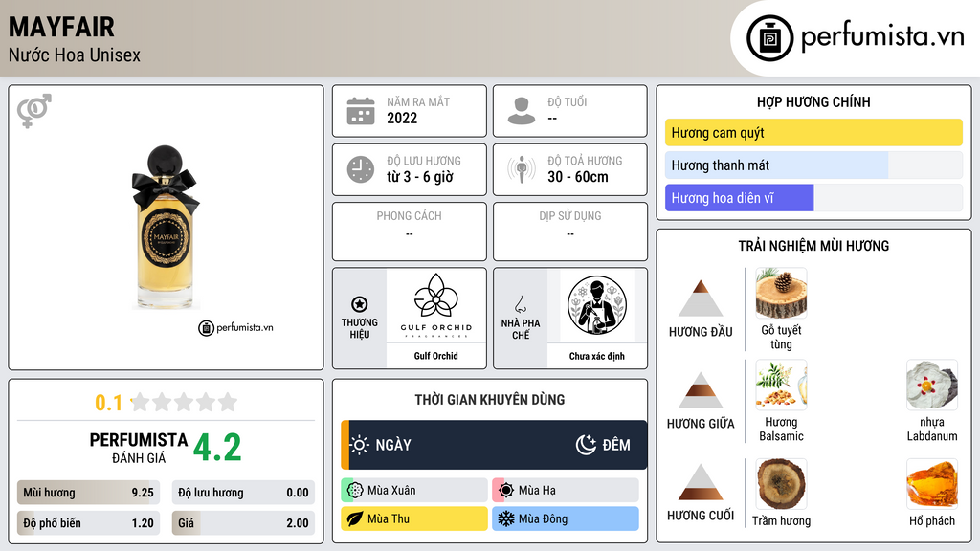Click the clock icon for Độ lưu hương

[x=361, y=169]
